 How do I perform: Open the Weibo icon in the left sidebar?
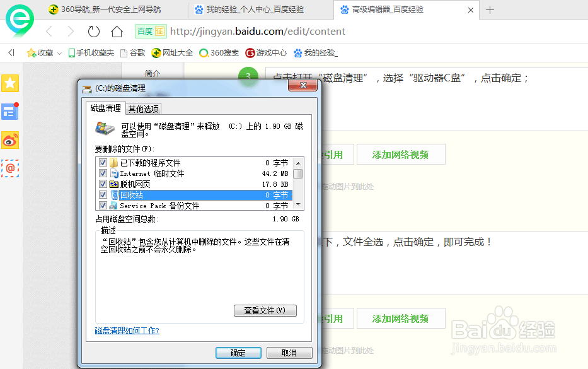pyautogui.click(x=9, y=140)
